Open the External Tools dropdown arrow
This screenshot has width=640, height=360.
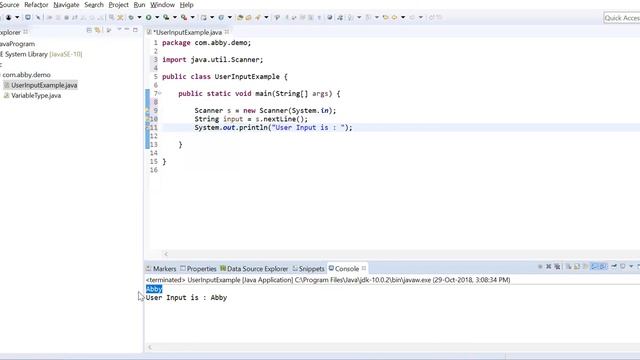(193, 18)
